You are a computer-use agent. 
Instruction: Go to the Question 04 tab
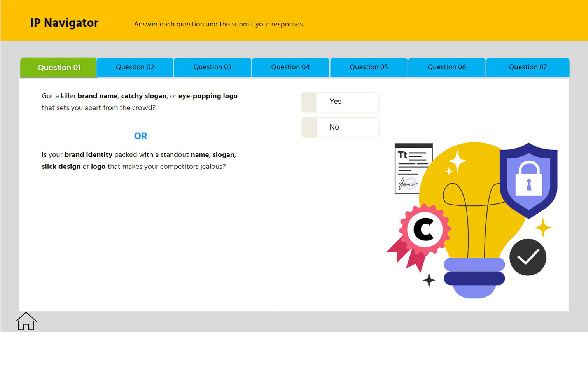click(290, 67)
